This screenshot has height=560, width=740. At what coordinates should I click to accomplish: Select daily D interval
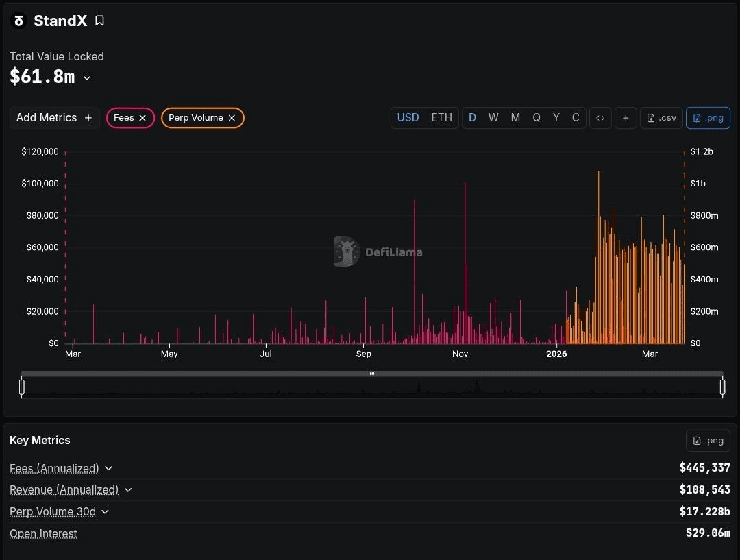pyautogui.click(x=472, y=118)
